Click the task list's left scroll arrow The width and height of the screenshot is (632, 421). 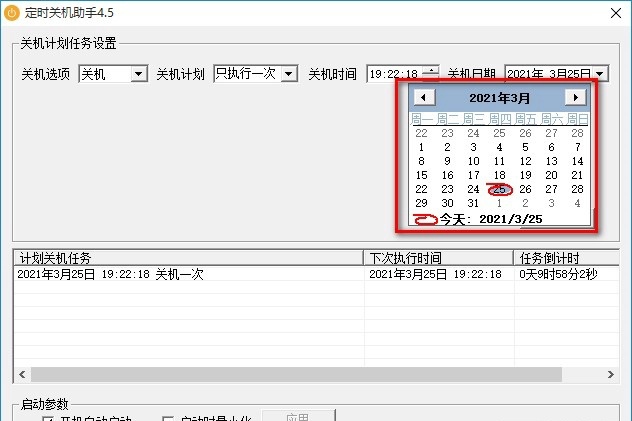coord(22,375)
